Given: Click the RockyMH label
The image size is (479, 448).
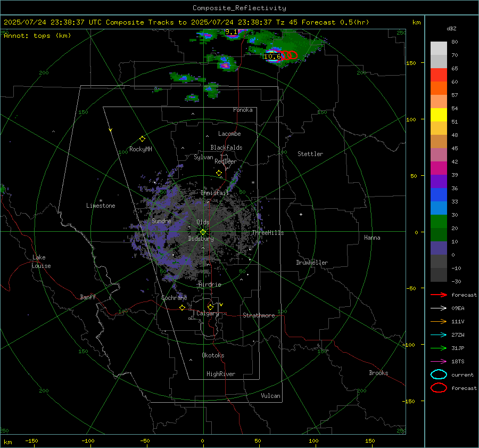Looking at the screenshot, I should point(141,149).
